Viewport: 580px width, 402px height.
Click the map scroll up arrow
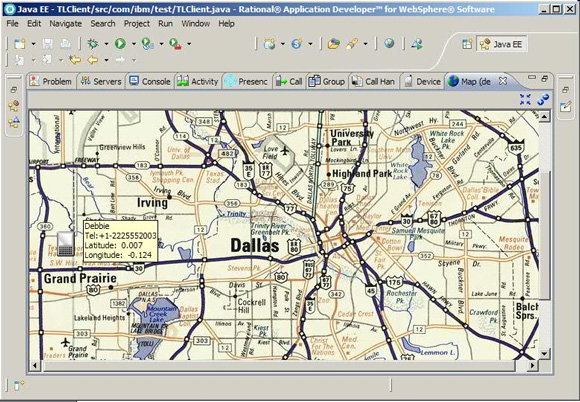tap(544, 117)
